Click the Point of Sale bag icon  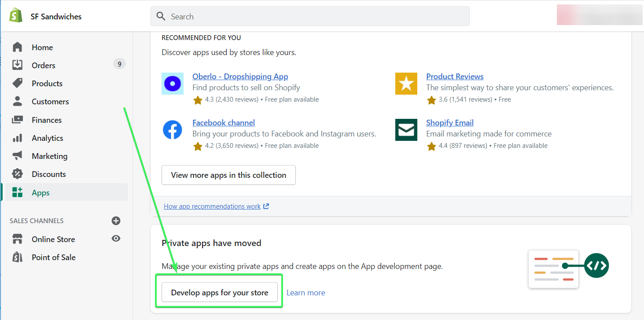tap(17, 257)
